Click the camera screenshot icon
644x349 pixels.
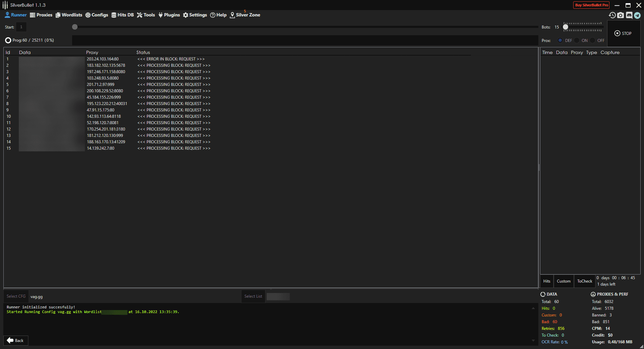[621, 15]
